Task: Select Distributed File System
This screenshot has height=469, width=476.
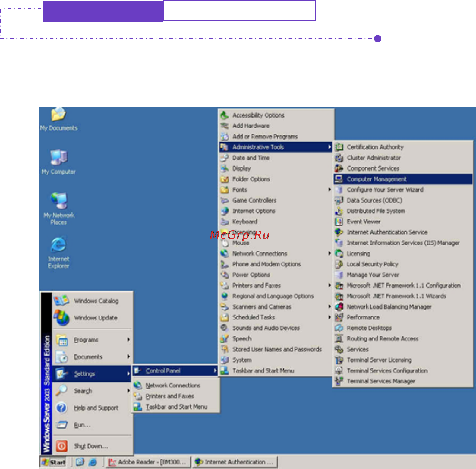Action: [403, 211]
